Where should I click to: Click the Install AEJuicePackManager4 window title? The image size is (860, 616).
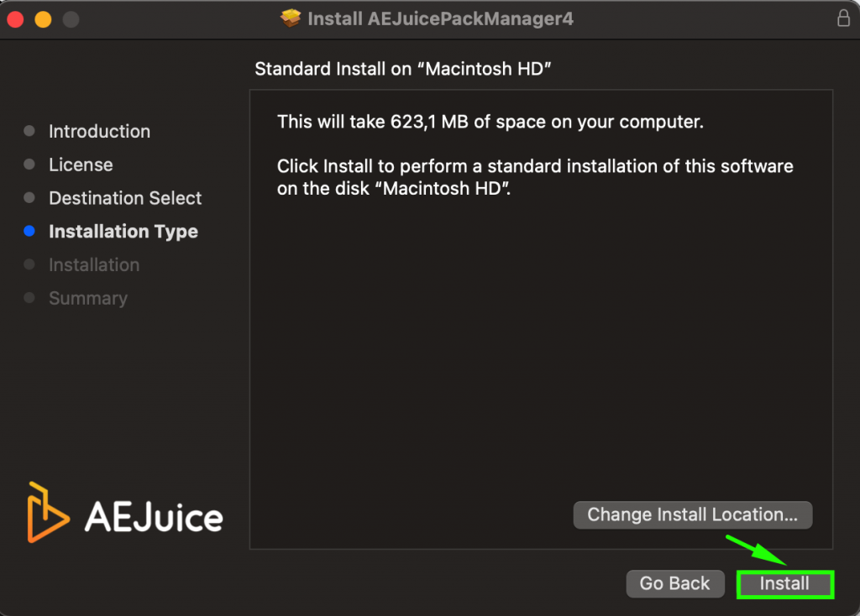441,18
